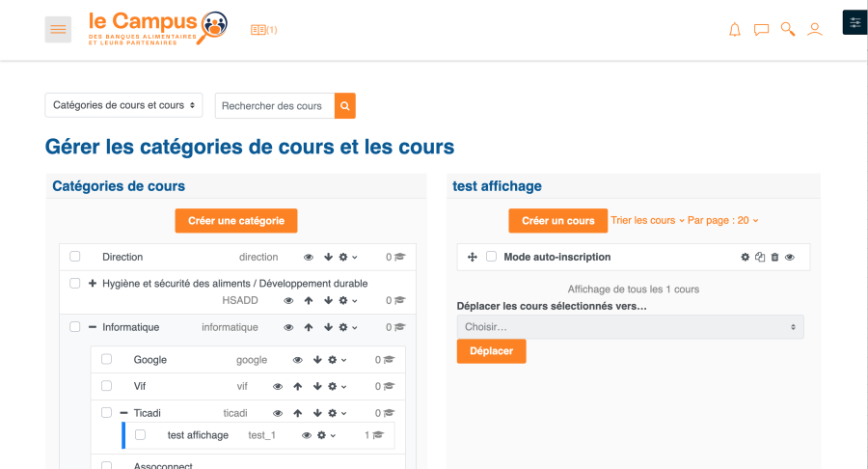Click the Créer un cours button
The height and width of the screenshot is (469, 868).
557,221
